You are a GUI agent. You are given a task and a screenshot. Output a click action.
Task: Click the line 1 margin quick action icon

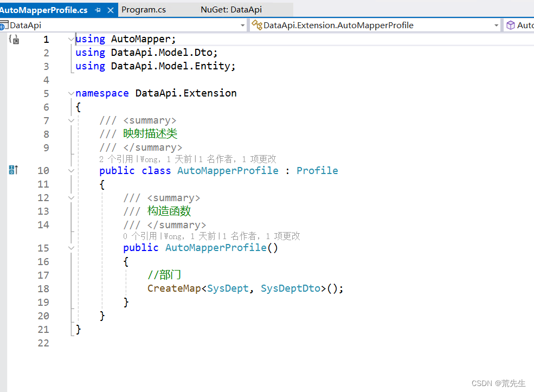pyautogui.click(x=14, y=39)
